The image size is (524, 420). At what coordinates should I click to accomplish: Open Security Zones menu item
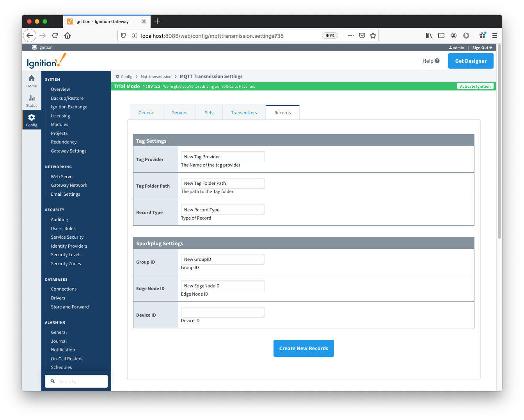tap(66, 264)
